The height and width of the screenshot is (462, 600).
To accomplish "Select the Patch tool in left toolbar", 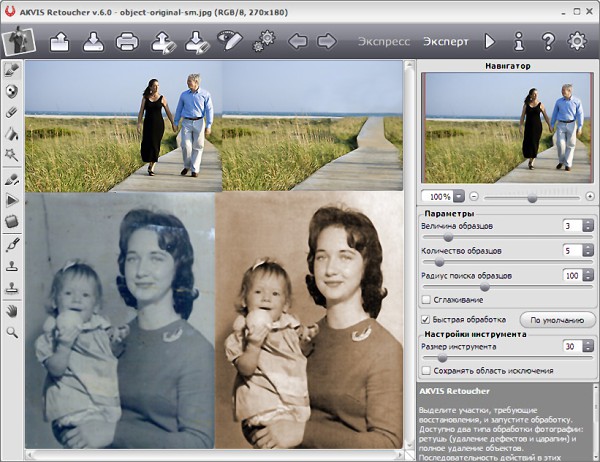I will pos(12,221).
